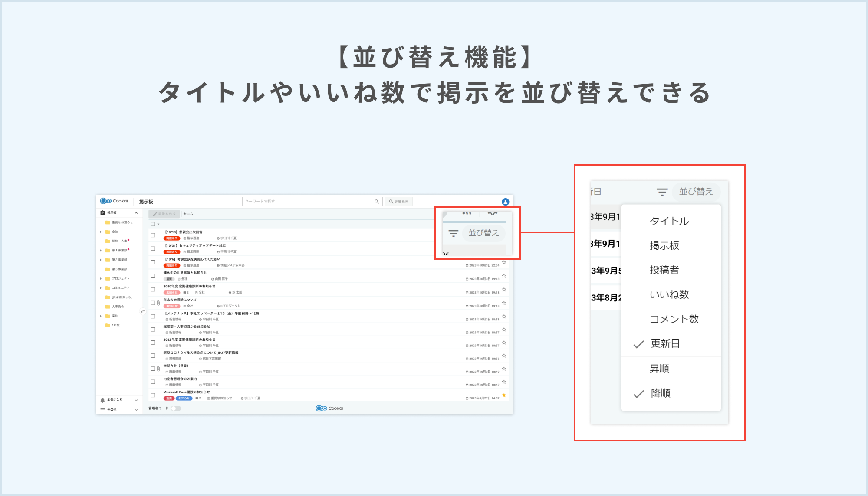Check the 総務部・人事担当からお知らせ row checkbox
This screenshot has width=868, height=496.
(x=153, y=330)
